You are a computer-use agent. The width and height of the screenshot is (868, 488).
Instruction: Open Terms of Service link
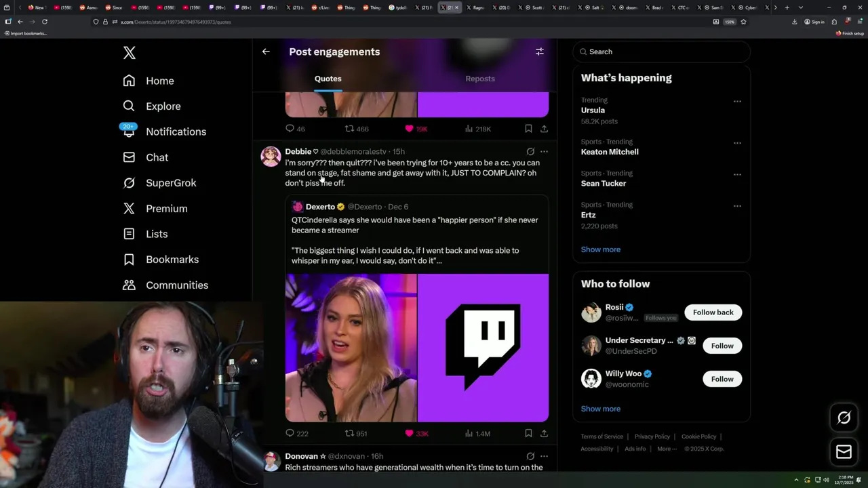pos(601,436)
